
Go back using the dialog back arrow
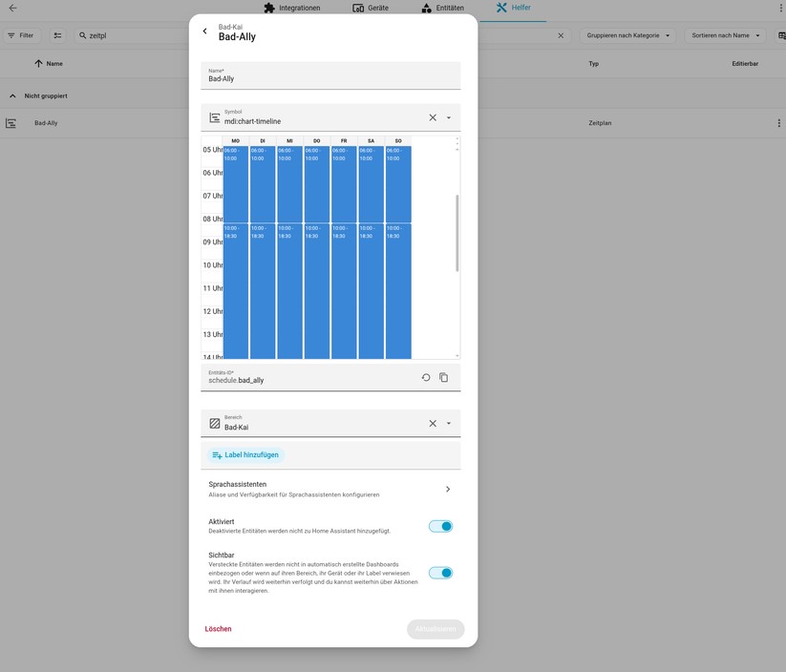204,31
